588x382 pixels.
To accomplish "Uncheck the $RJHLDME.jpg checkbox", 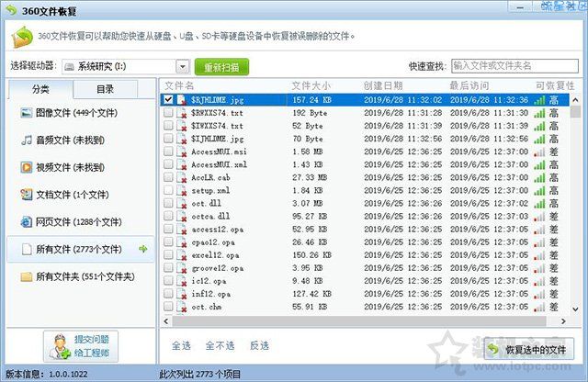I will (168, 99).
